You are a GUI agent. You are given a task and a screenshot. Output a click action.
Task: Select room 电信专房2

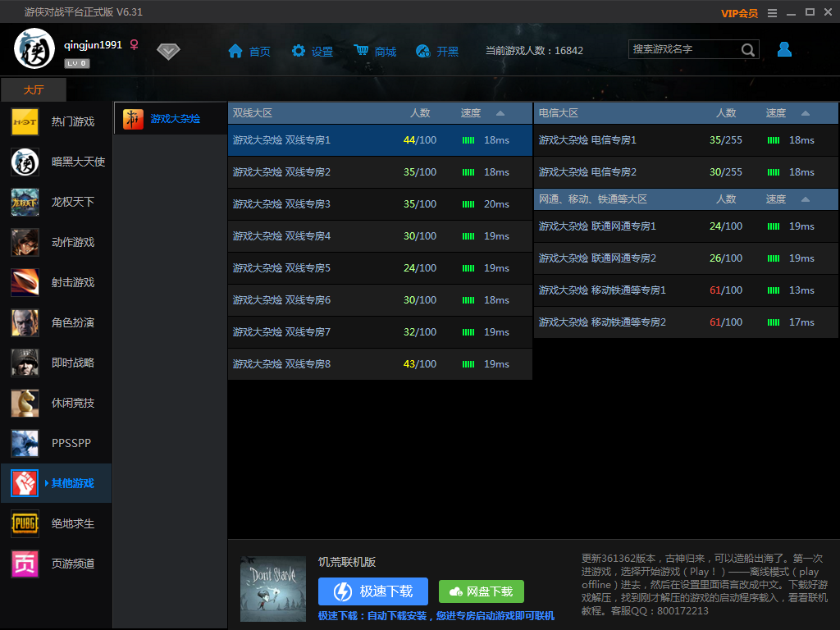pyautogui.click(x=686, y=172)
